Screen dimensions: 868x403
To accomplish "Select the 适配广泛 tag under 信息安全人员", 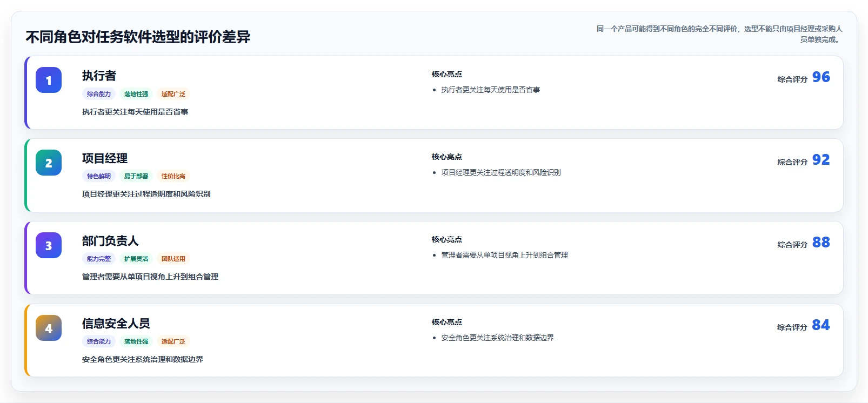I will click(173, 341).
